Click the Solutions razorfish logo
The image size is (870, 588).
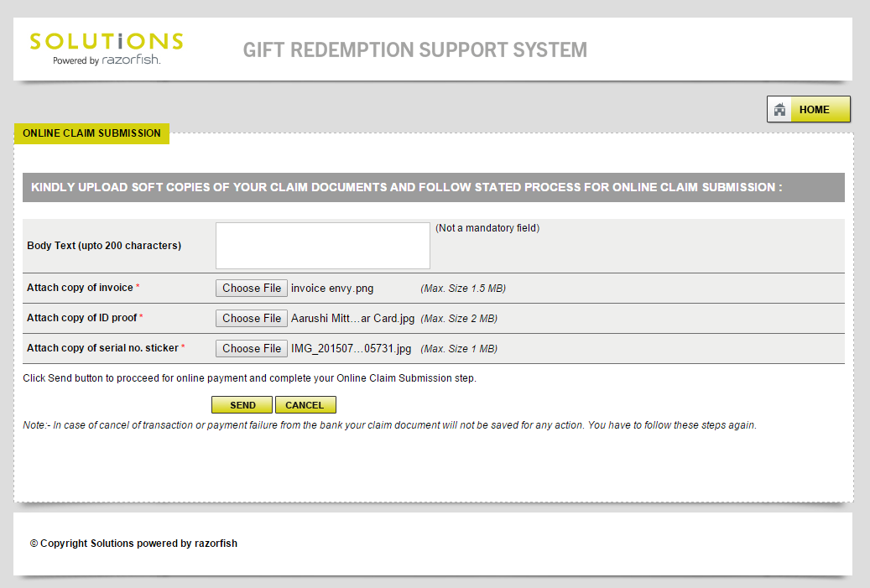click(x=106, y=49)
